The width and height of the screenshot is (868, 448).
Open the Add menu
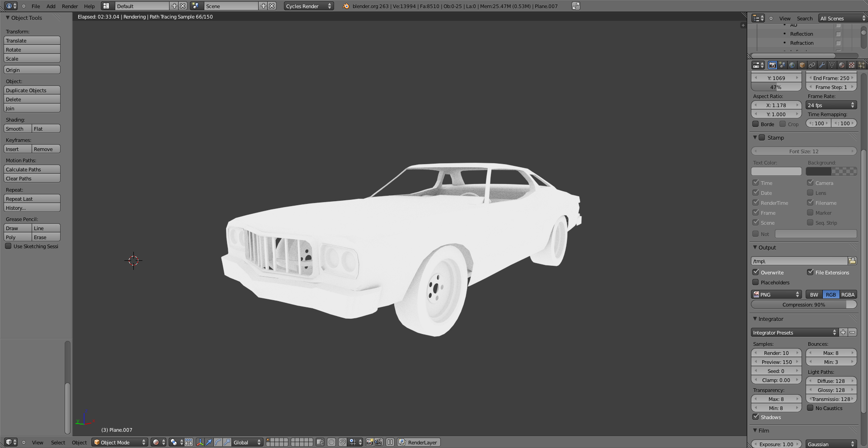[51, 6]
